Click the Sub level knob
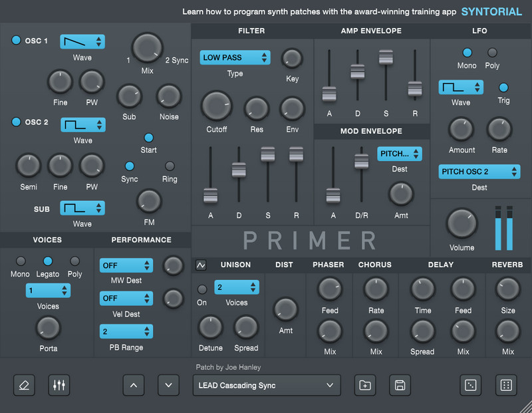Viewport: 532px width, 413px height. tap(129, 96)
